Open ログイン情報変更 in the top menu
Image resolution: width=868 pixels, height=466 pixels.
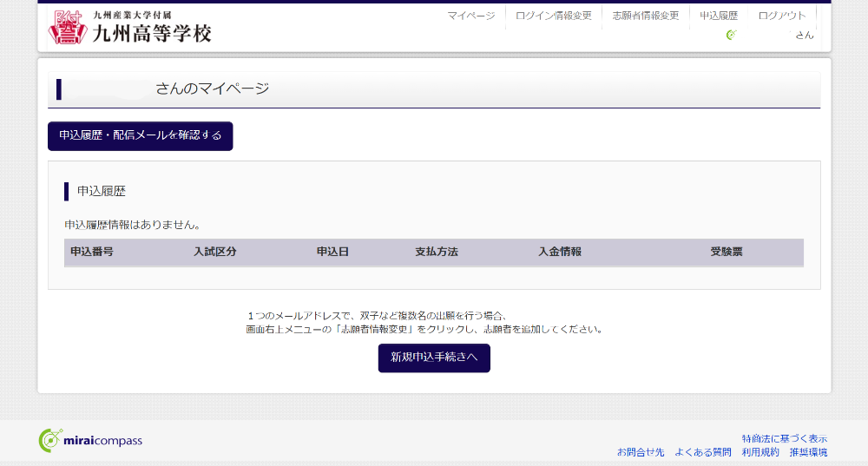click(553, 16)
